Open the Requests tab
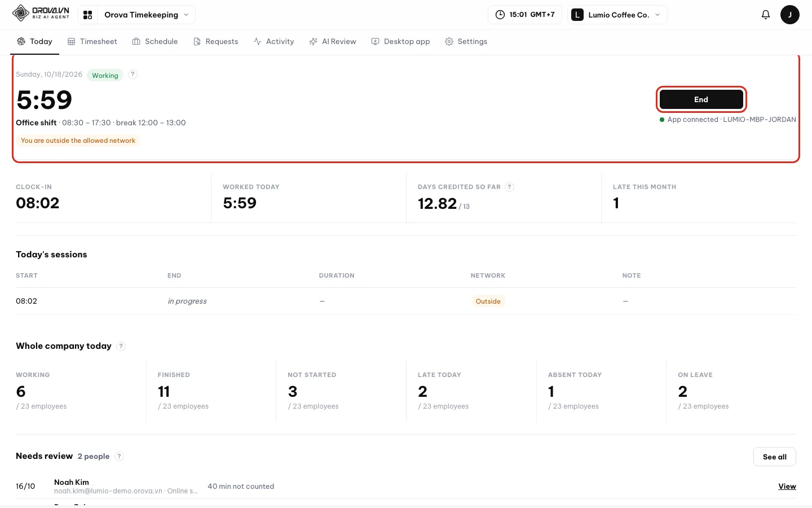This screenshot has height=508, width=812. (216, 41)
